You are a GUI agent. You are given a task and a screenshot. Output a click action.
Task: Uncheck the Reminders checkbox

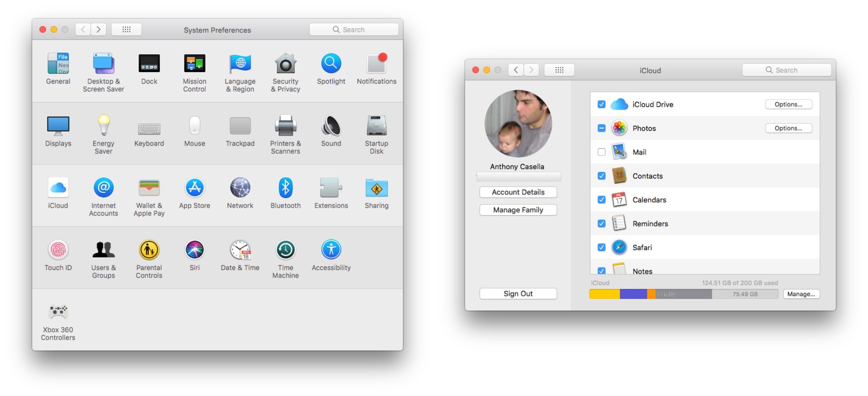coord(601,224)
